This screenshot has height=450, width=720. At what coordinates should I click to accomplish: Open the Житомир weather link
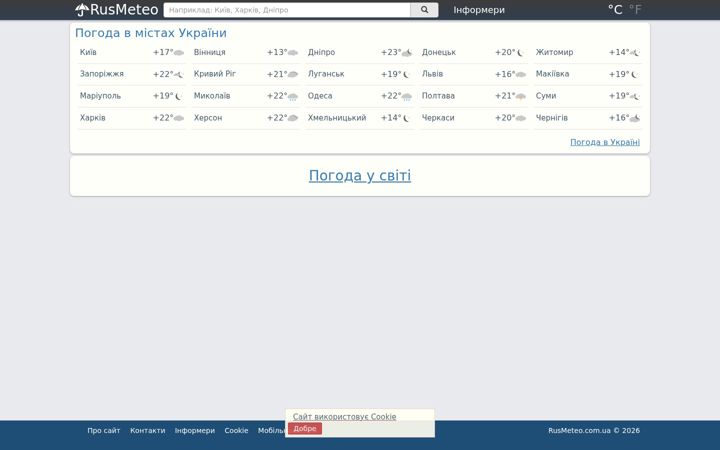tap(554, 52)
